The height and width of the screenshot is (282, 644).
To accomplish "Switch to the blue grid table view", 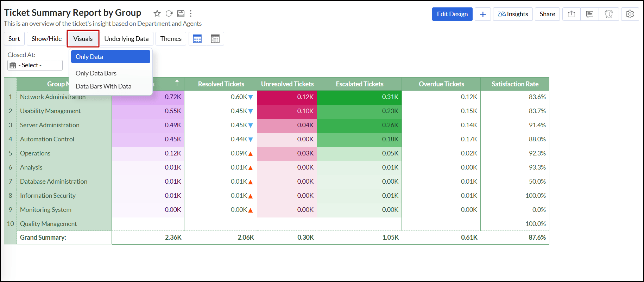I will (x=197, y=39).
